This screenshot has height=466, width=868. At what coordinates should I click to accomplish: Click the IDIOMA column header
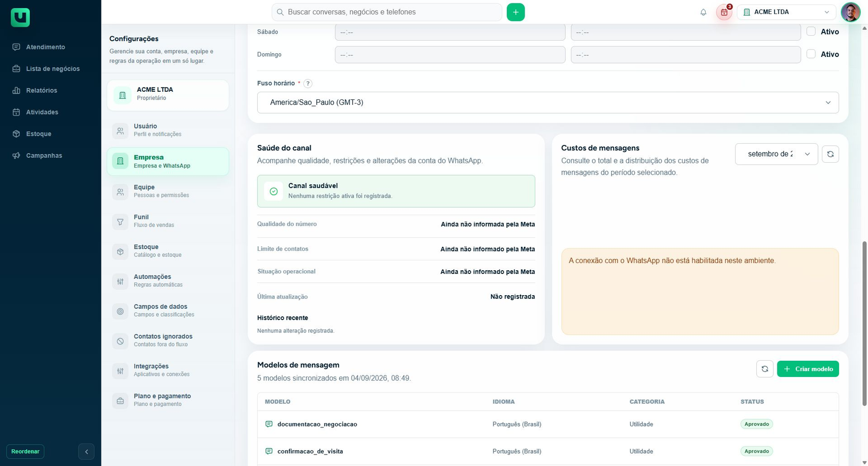pyautogui.click(x=503, y=402)
